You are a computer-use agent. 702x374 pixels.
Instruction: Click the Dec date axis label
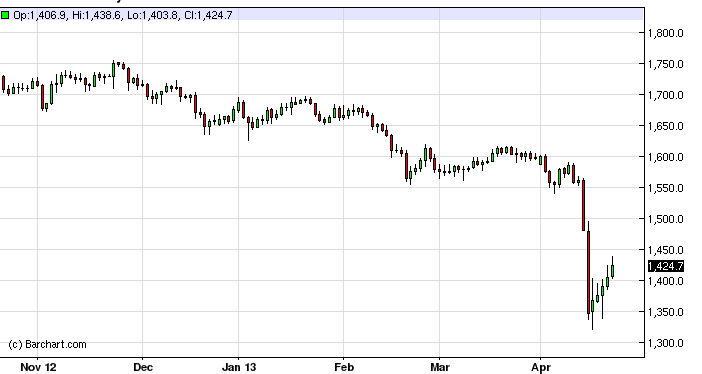click(x=143, y=367)
